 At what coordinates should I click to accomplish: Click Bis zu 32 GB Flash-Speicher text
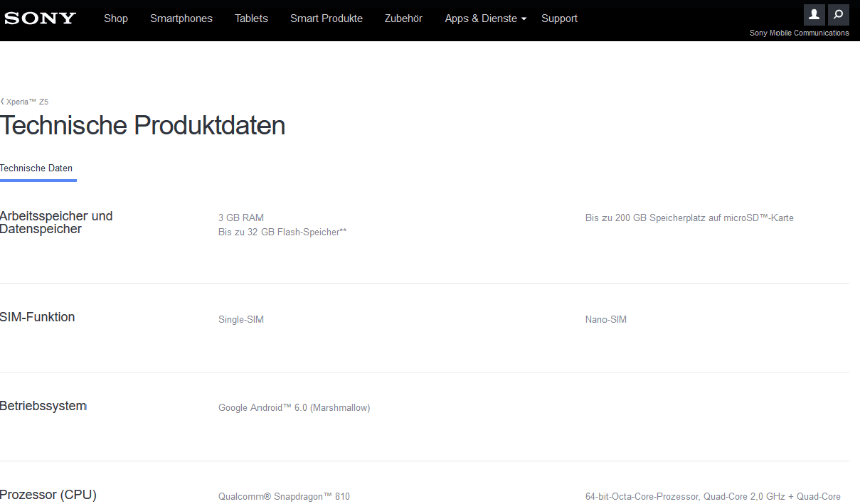282,232
